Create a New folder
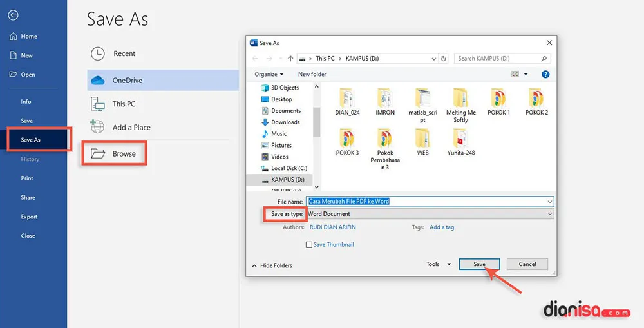The width and height of the screenshot is (644, 328). pos(312,74)
